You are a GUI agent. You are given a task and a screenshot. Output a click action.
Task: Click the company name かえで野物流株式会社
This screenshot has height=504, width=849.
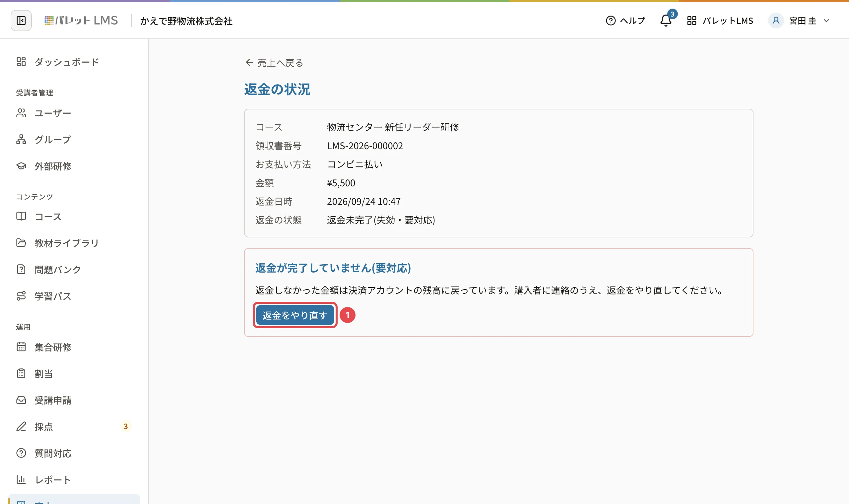[x=186, y=21]
